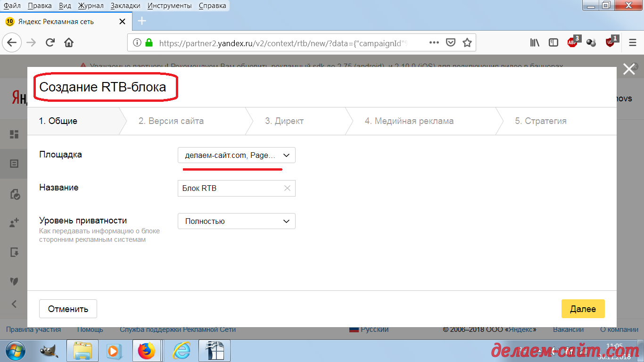The image size is (644, 362).
Task: Open the Вакансии footer link
Action: click(568, 329)
